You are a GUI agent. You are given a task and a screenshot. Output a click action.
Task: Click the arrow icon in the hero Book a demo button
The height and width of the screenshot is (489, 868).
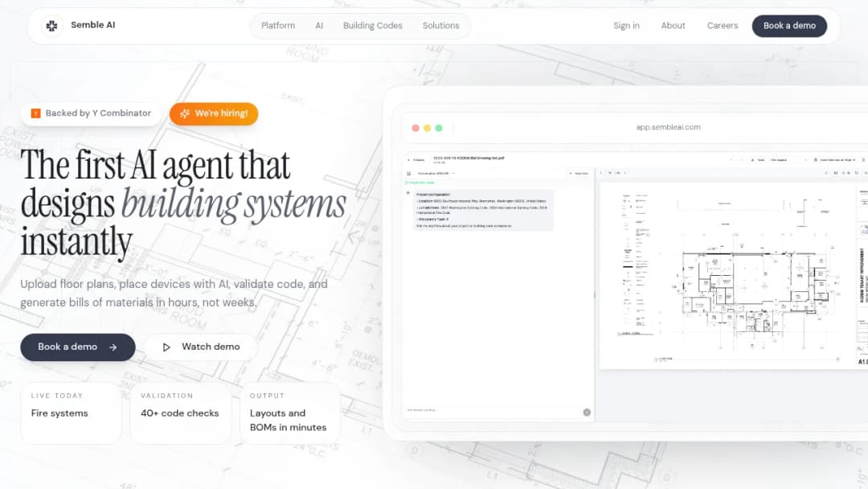113,347
